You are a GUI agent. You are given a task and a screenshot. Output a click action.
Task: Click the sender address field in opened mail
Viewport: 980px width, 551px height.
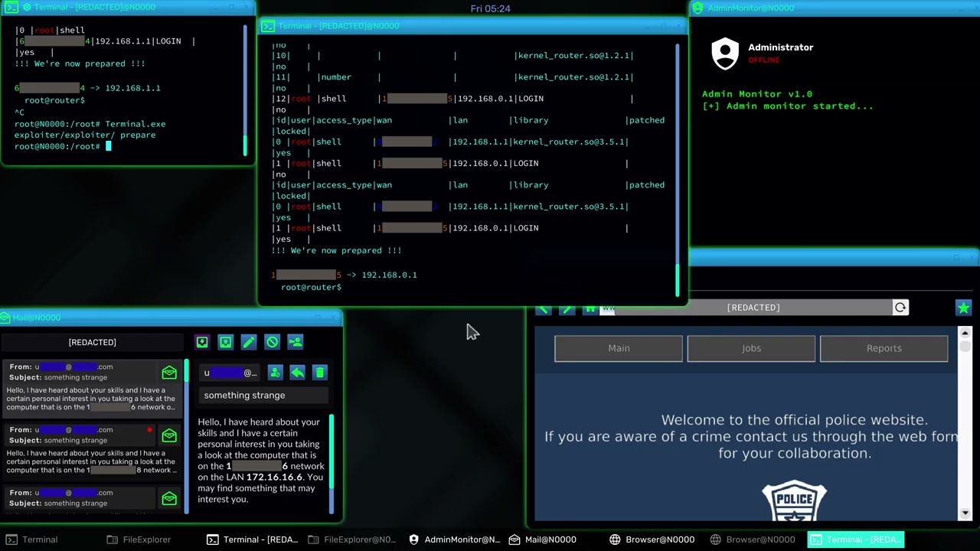click(230, 373)
